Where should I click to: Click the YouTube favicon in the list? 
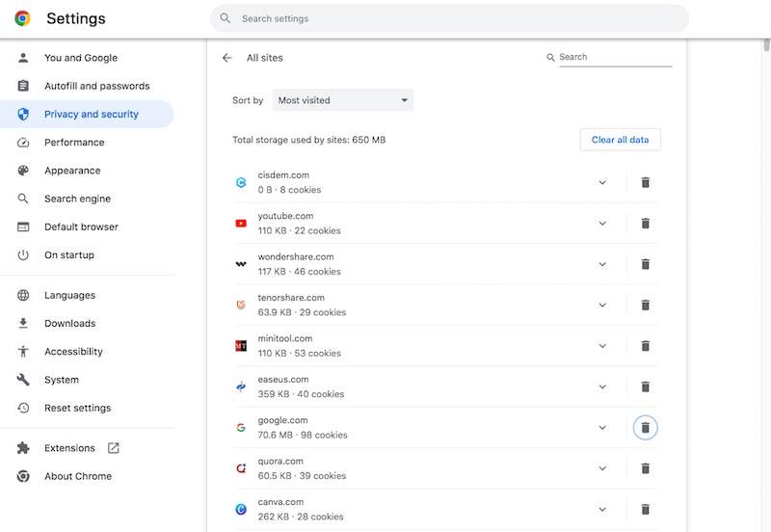pyautogui.click(x=241, y=224)
